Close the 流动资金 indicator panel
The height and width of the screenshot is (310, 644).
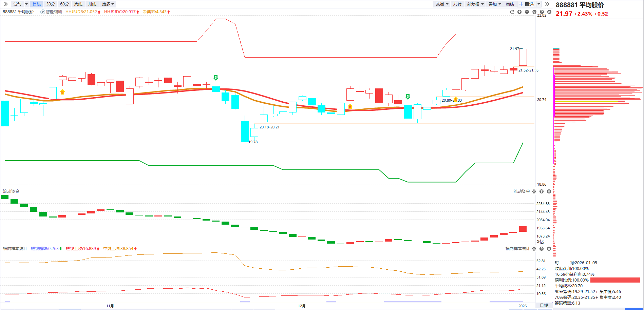549,191
